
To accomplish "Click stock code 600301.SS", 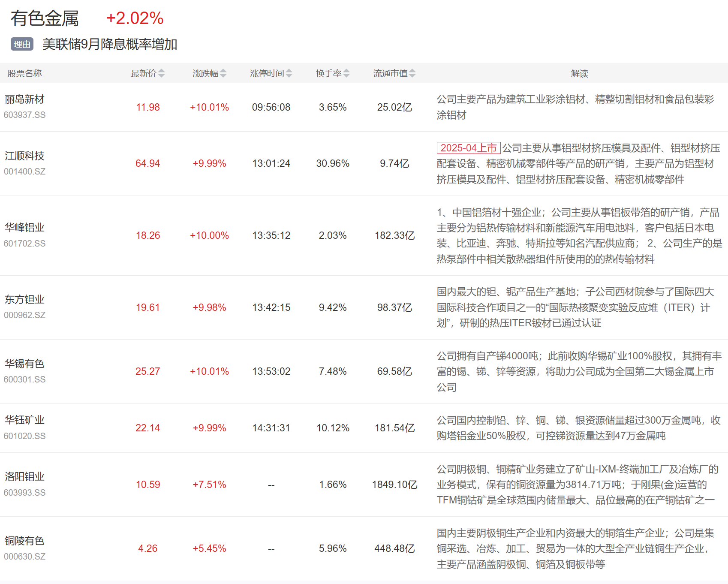I will click(24, 379).
